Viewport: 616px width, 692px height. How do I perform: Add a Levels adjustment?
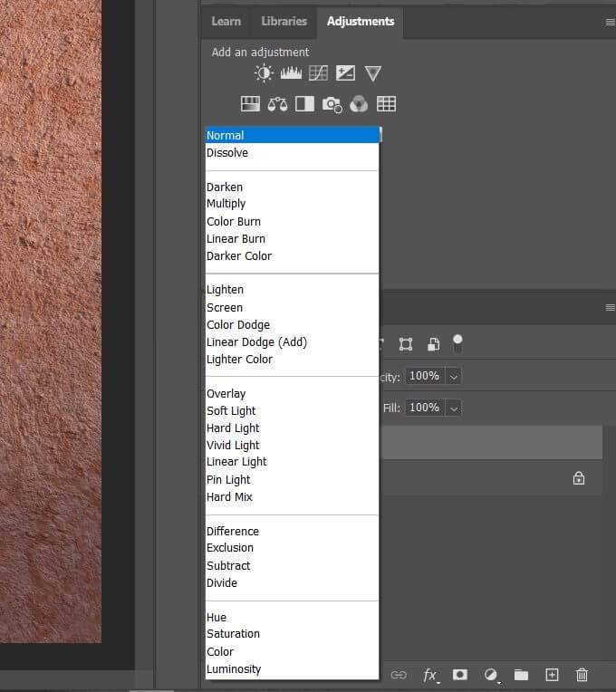coord(291,73)
